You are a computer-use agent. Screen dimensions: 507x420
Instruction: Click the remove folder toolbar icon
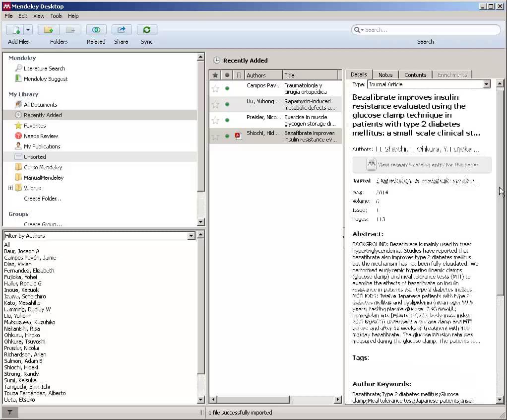point(70,30)
